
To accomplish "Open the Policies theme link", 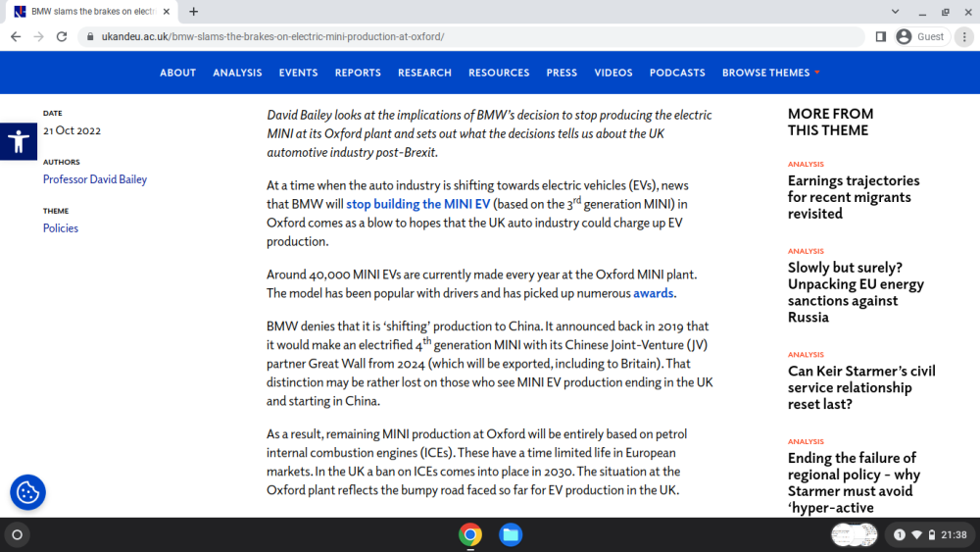I will [61, 228].
